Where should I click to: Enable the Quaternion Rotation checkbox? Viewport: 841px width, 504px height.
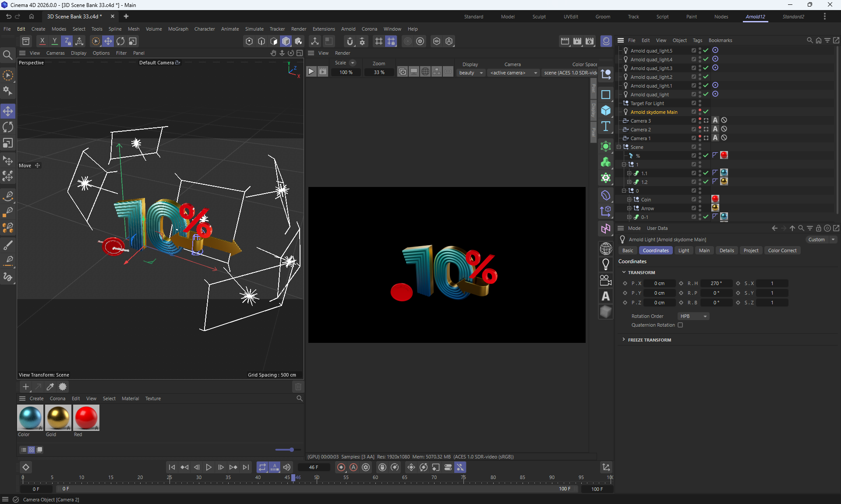coord(680,325)
